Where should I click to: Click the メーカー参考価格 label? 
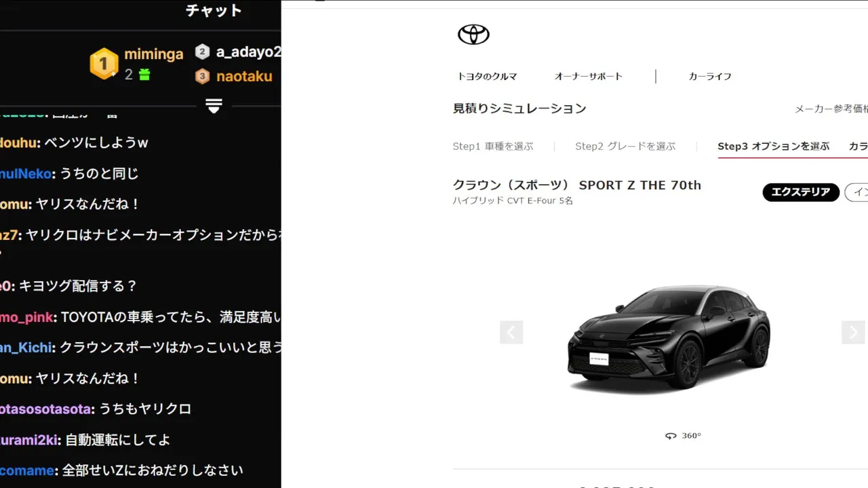click(x=831, y=108)
